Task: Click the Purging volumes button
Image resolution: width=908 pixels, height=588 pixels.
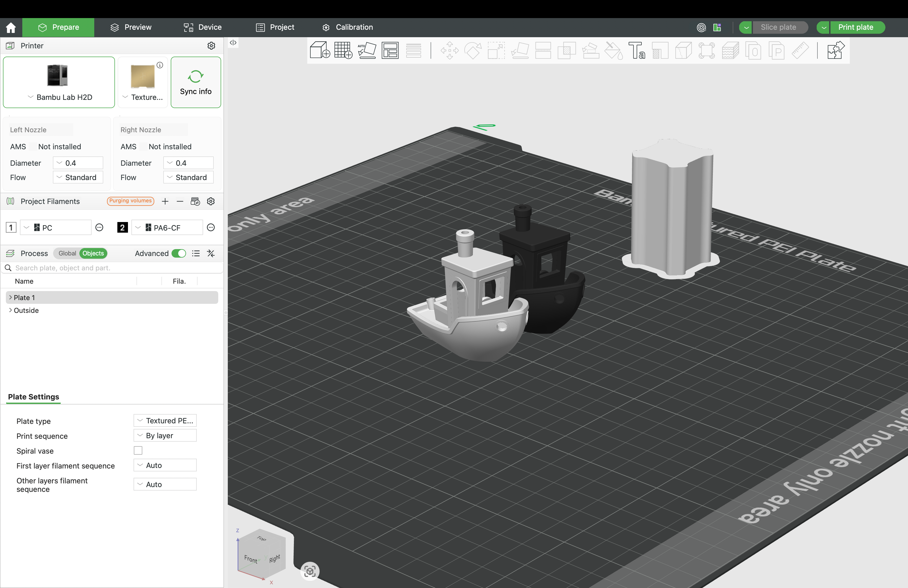Action: pos(130,201)
